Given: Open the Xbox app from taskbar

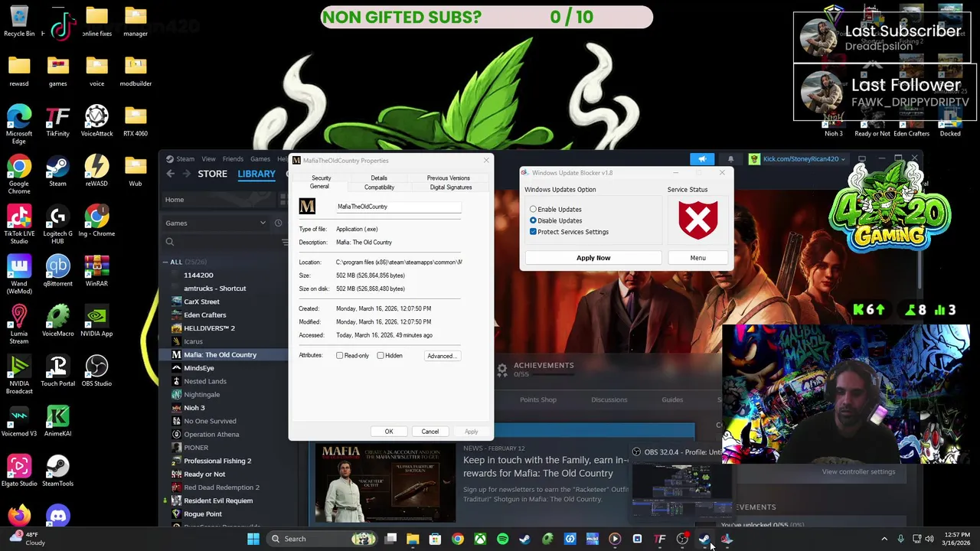Looking at the screenshot, I should point(480,539).
